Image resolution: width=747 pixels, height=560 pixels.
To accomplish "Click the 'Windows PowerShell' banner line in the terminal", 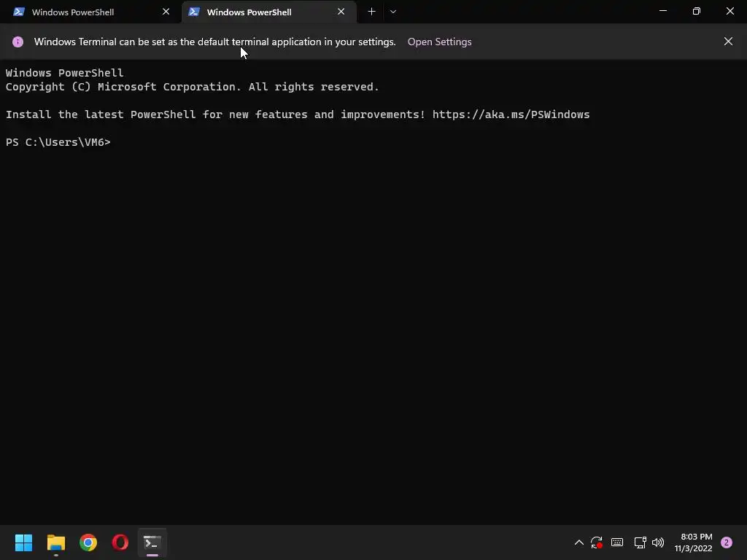I will click(x=64, y=73).
